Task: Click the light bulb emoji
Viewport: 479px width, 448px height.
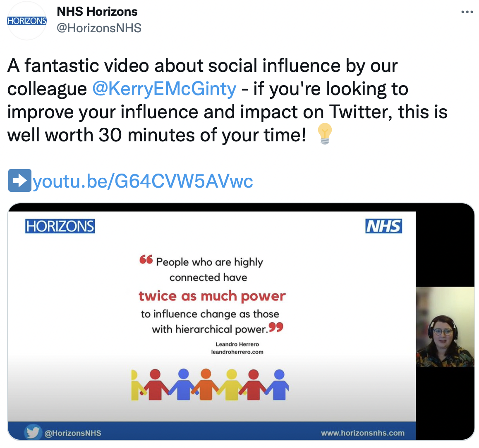Action: (x=325, y=134)
